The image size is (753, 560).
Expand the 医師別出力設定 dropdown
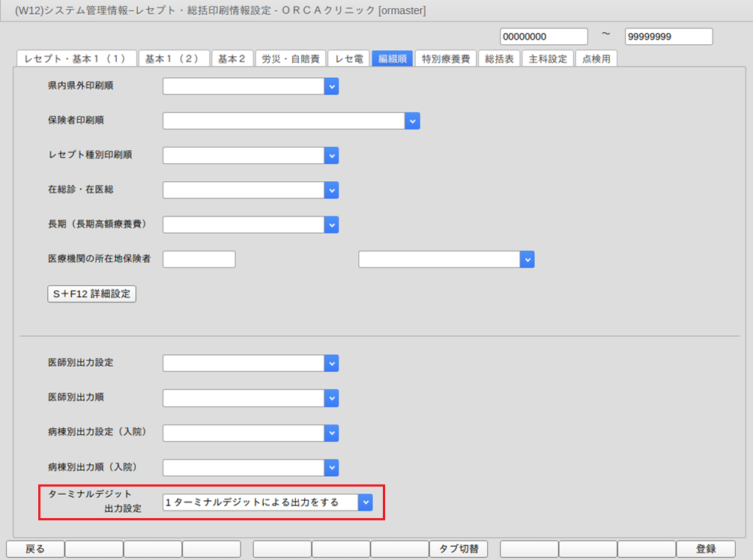click(331, 363)
